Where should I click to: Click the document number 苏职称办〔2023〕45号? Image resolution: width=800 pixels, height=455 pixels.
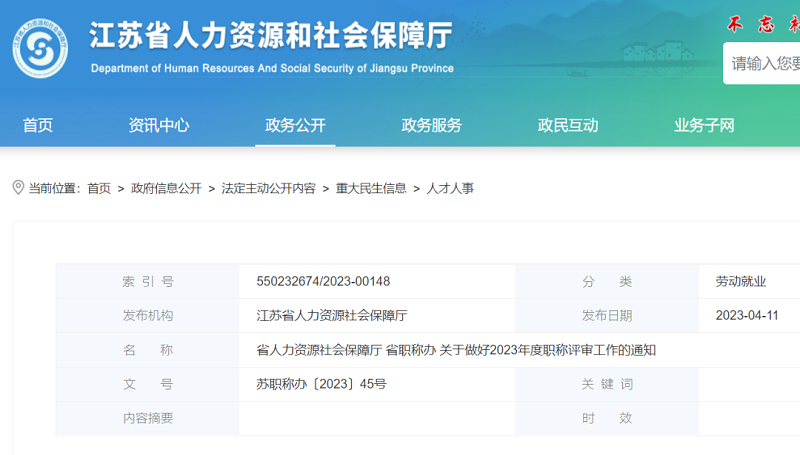321,384
